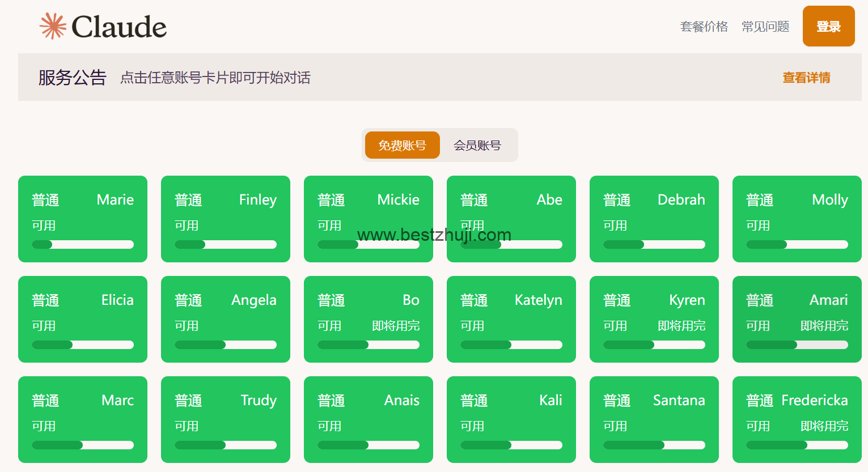The height and width of the screenshot is (472, 868).
Task: Click 即将用完 on Kyren's card
Action: click(681, 326)
